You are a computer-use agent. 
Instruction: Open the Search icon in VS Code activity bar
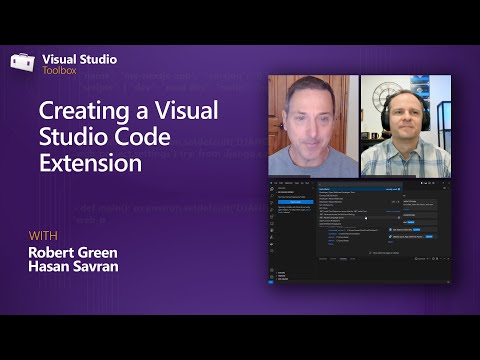tap(272, 196)
